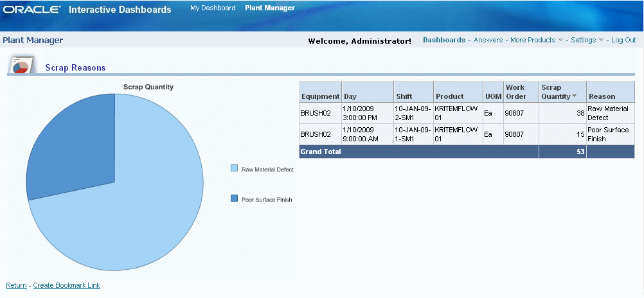Click the 10-JAN-09-1-SM1 shift cell
This screenshot has width=644, height=298.
pos(413,134)
